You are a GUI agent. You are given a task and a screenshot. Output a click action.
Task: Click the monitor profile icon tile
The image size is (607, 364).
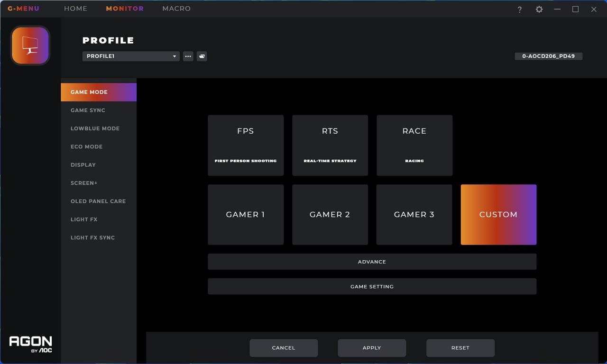30,45
